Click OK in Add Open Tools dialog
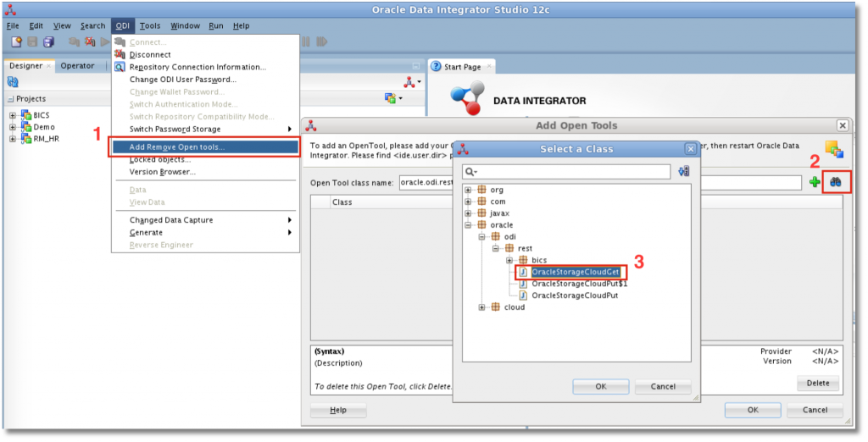The image size is (868, 442). tap(753, 410)
